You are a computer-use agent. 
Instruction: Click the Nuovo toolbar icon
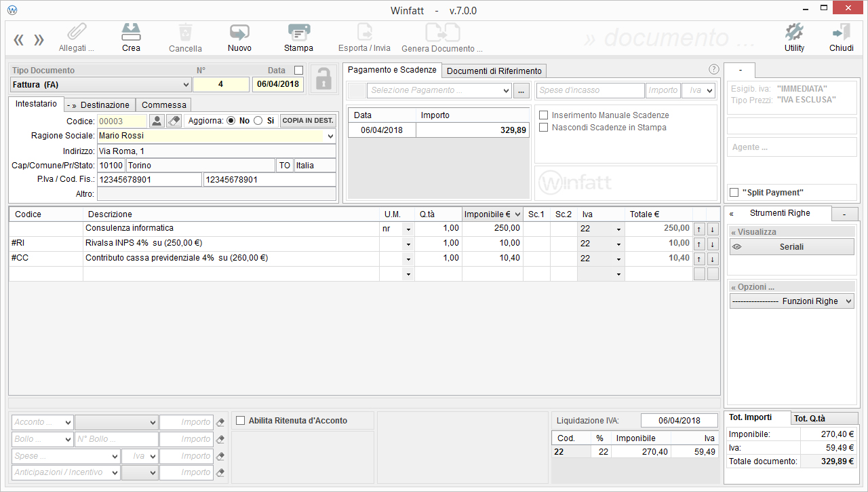coord(239,33)
